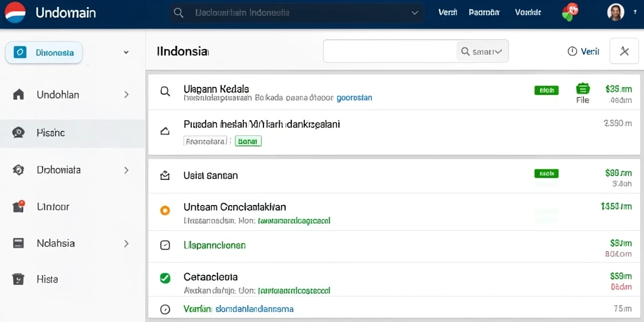Click the green badge in Usial sandan row
Screen dimensions: 644x322
point(547,174)
